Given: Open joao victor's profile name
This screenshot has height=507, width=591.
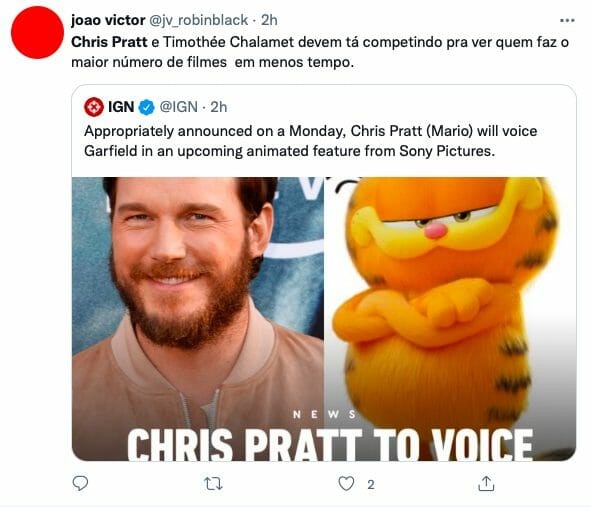Looking at the screenshot, I should [x=108, y=20].
